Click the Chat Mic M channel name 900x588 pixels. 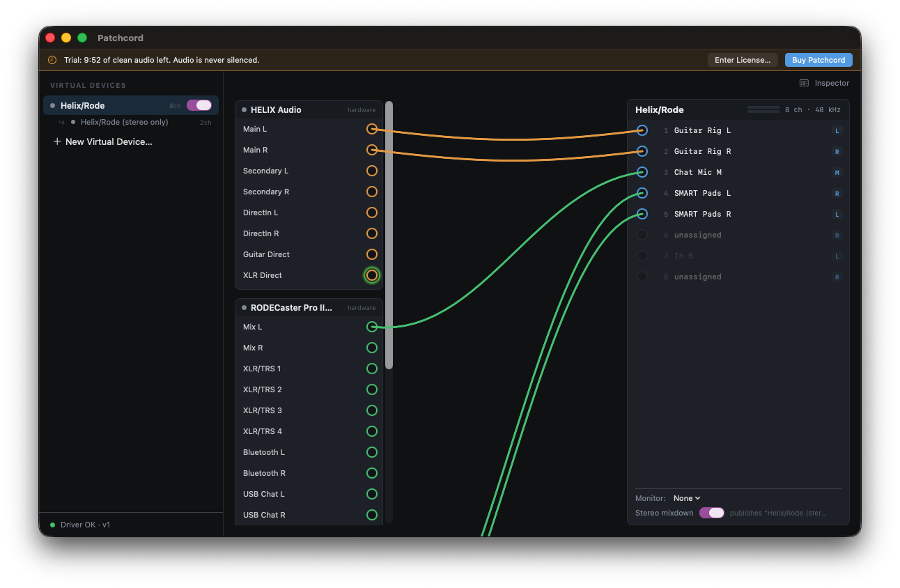tap(698, 172)
